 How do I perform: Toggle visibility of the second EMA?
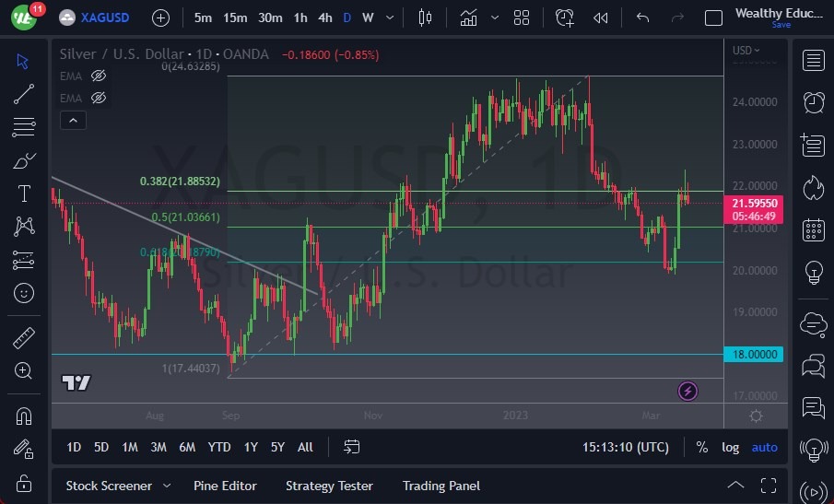pyautogui.click(x=99, y=98)
